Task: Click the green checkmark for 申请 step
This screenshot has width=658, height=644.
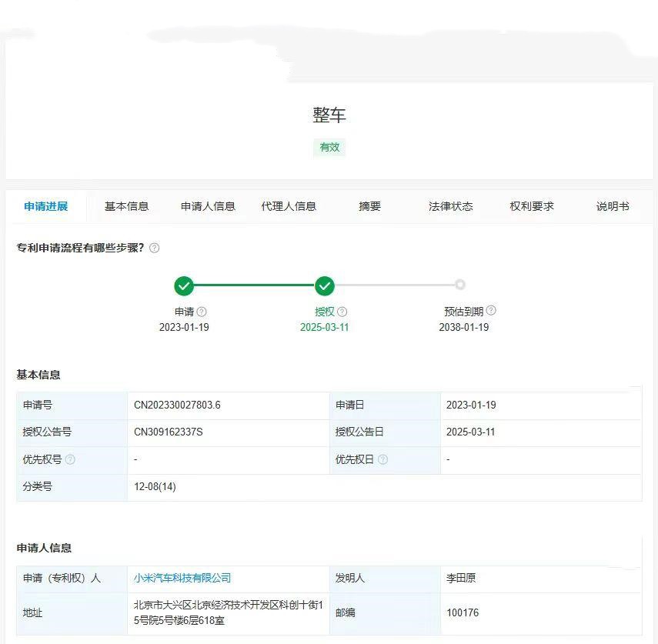Action: tap(184, 286)
